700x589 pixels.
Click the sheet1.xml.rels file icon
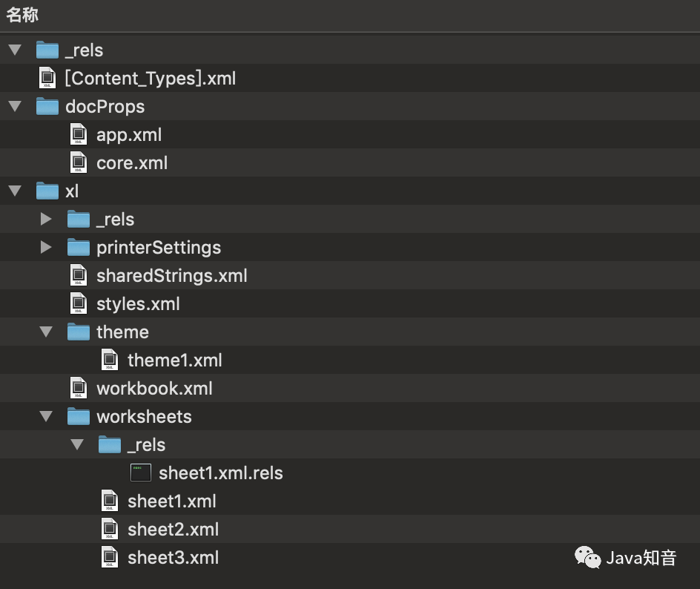tap(141, 473)
